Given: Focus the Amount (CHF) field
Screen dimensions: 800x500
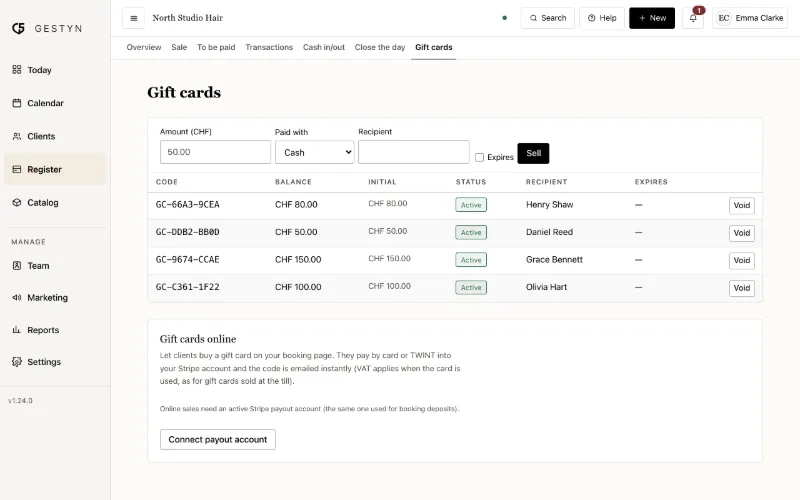Looking at the screenshot, I should click(x=215, y=152).
